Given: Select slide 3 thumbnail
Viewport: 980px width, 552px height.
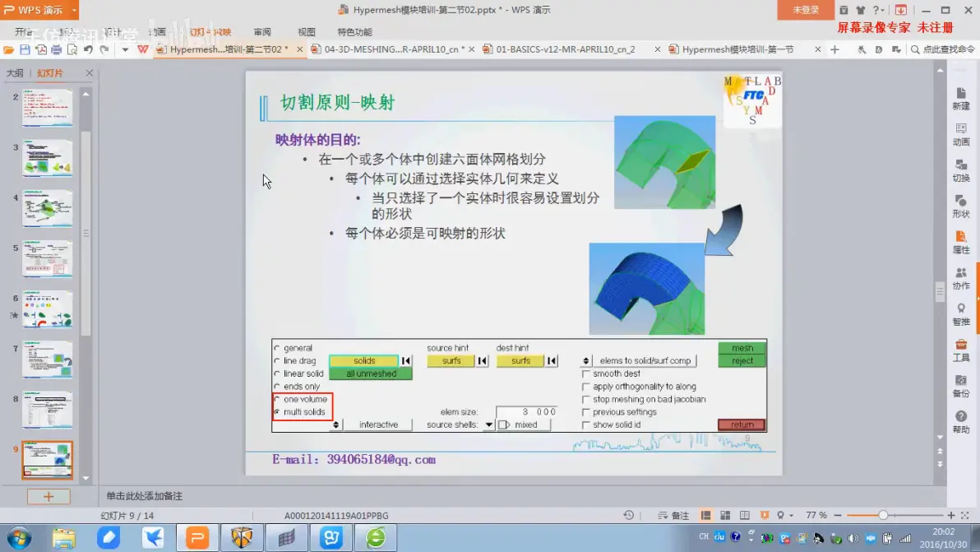Looking at the screenshot, I should [x=48, y=158].
